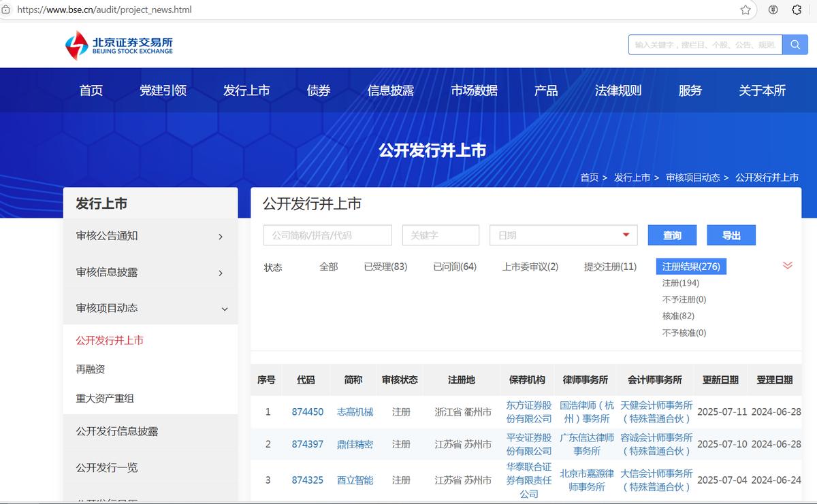Open the 日期 date dropdown

click(563, 235)
